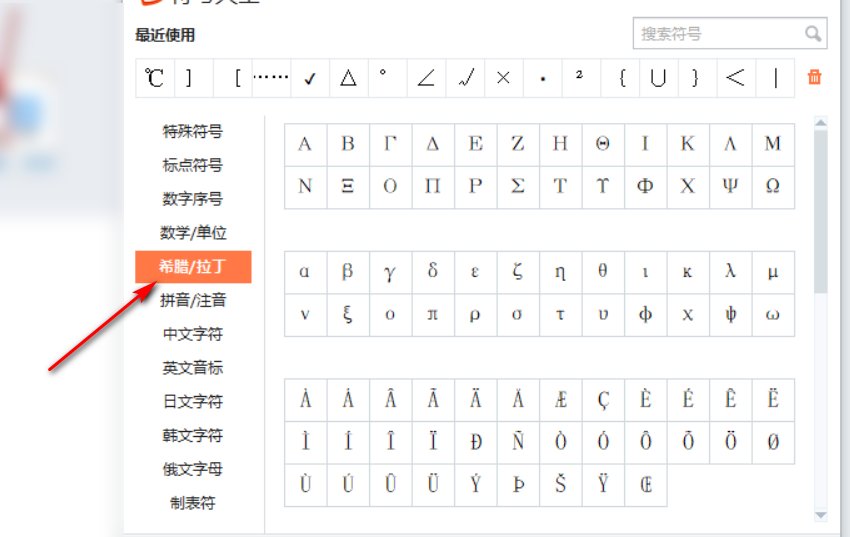Image resolution: width=850 pixels, height=537 pixels.
Task: Insert uppercase Greek Ω
Action: [x=773, y=186]
